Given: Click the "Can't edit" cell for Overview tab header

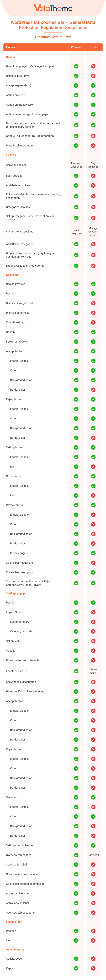Looking at the screenshot, I should pyautogui.click(x=93, y=854).
